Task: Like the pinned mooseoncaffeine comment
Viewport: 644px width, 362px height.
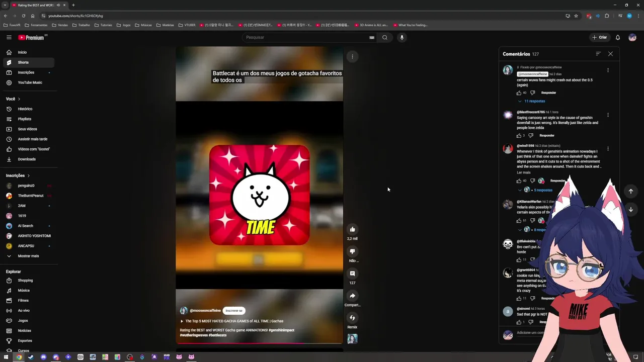Action: pyautogui.click(x=519, y=93)
